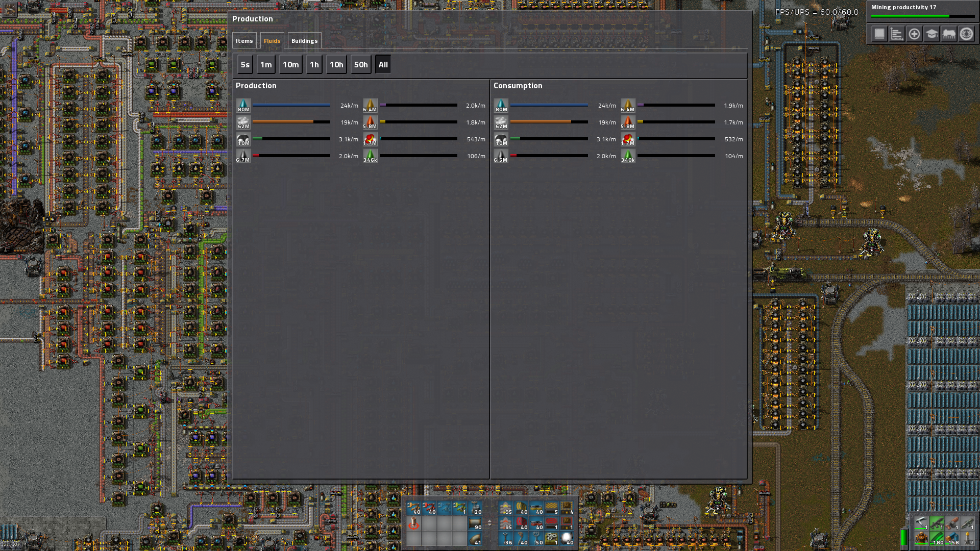The height and width of the screenshot is (551, 980).
Task: Click the 5.8M orange fluid icon in Production
Action: pos(370,122)
